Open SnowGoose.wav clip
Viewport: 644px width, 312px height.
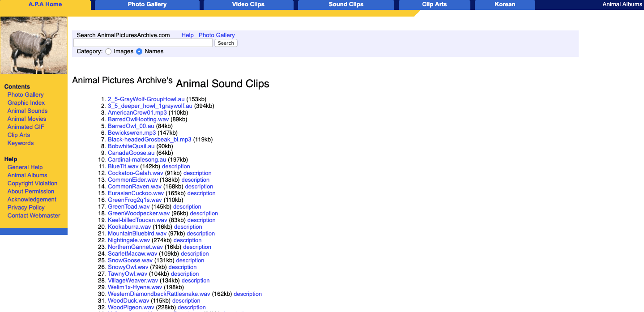130,261
